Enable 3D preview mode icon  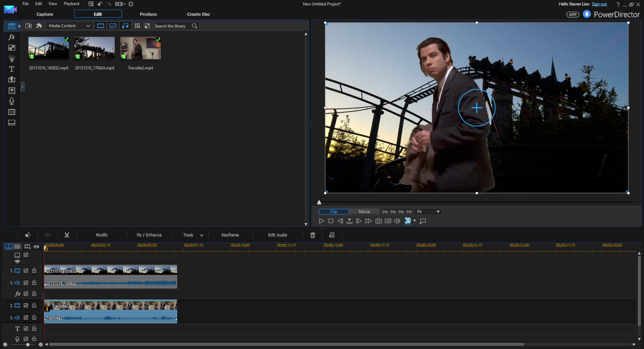point(408,221)
